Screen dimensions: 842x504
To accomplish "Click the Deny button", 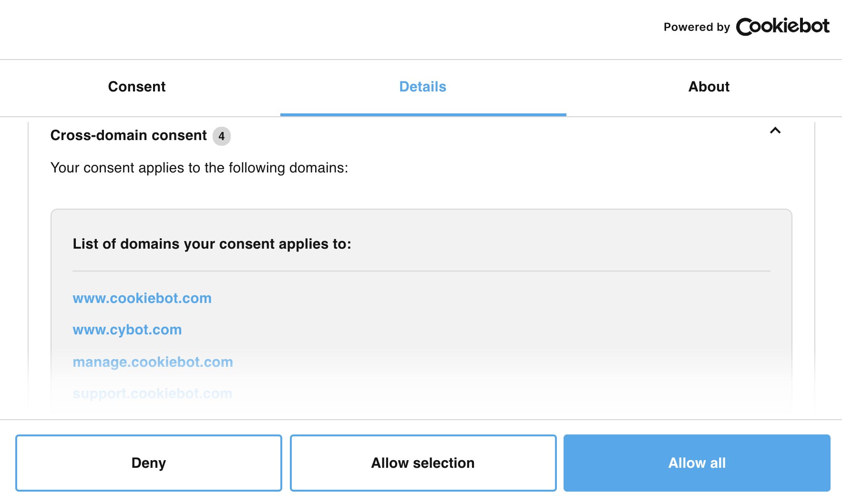I will pyautogui.click(x=149, y=463).
